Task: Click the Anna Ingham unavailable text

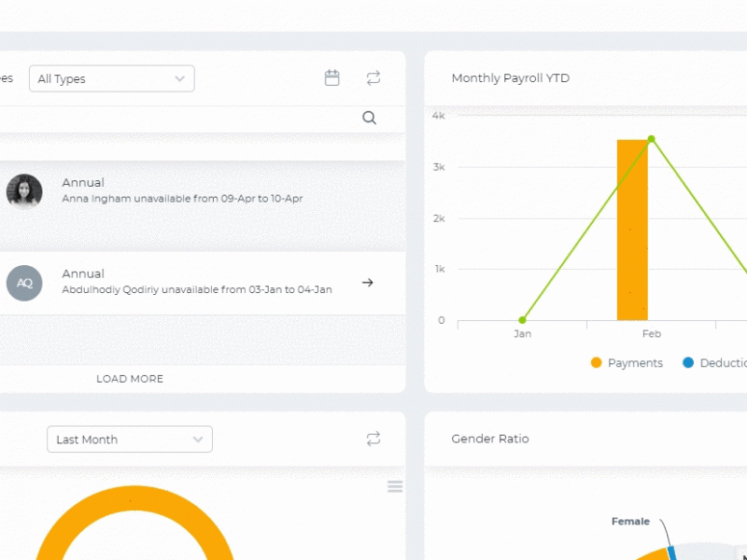Action: [182, 199]
